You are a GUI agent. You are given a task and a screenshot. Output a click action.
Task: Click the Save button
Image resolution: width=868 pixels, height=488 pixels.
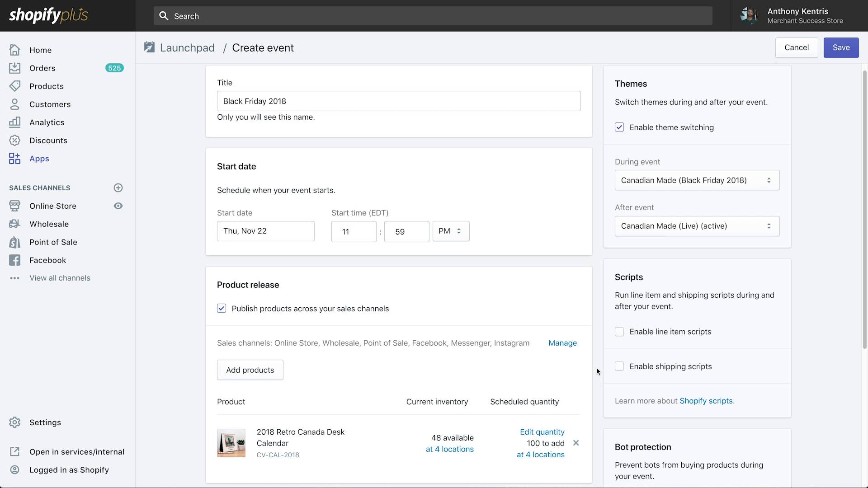[x=841, y=47]
